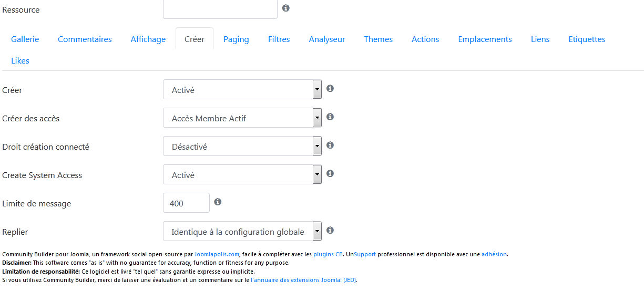Select the Themes tab
Image resolution: width=644 pixels, height=292 pixels.
pos(379,39)
